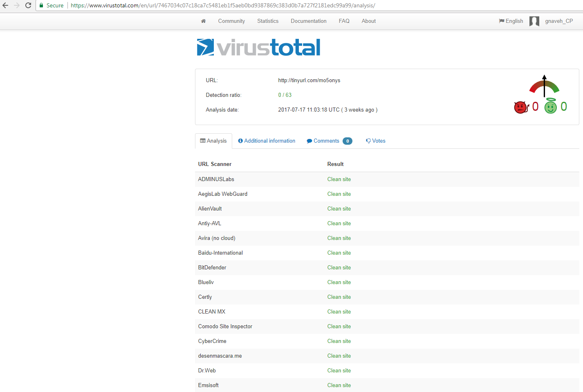Click the green Secure padlock icon
The image size is (583, 392).
click(41, 5)
